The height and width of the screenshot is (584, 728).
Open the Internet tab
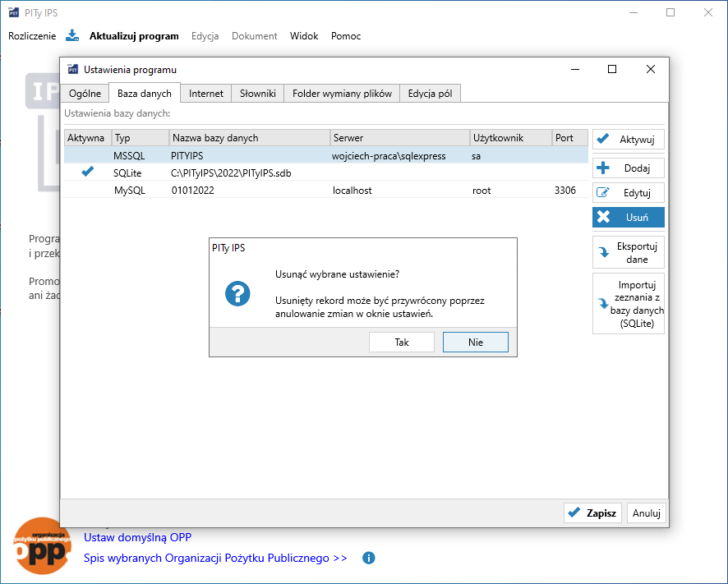tap(206, 94)
